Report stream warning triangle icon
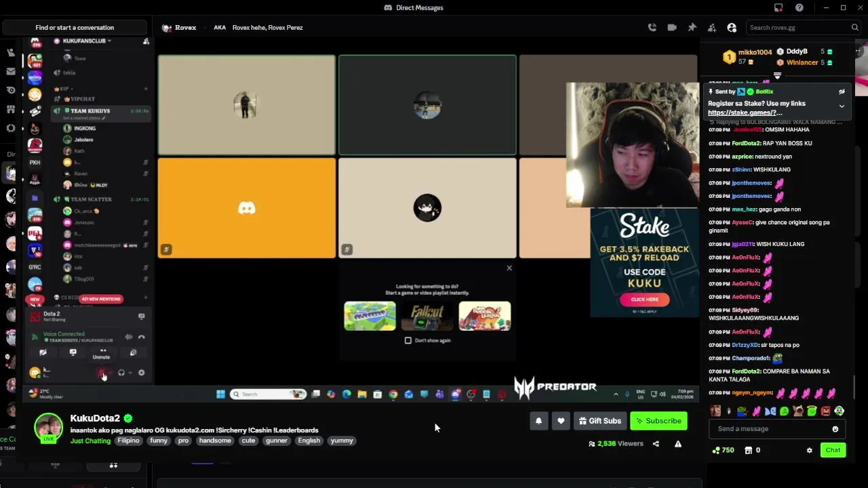 pyautogui.click(x=677, y=444)
